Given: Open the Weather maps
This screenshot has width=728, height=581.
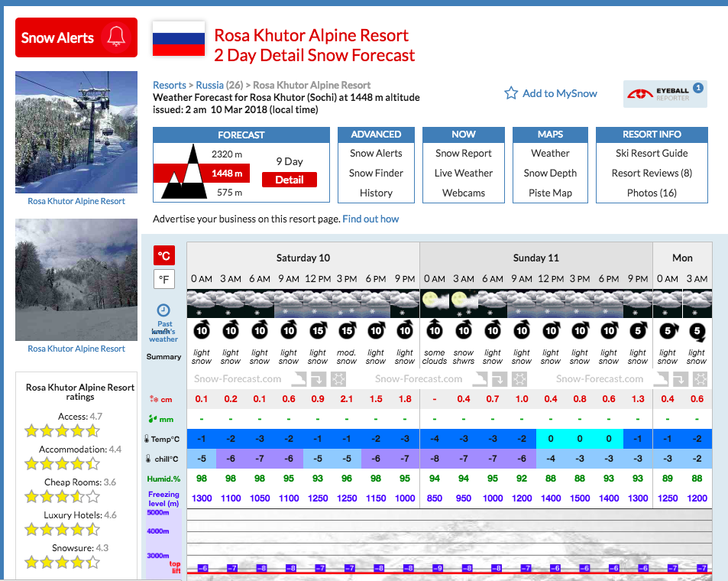Looking at the screenshot, I should 550,154.
